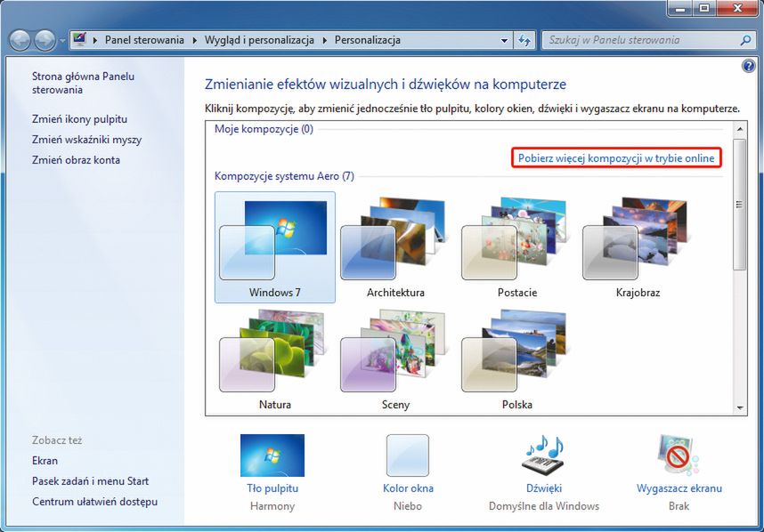The image size is (764, 532).
Task: Open 'Zmień obraz konta' link
Action: pyautogui.click(x=76, y=160)
